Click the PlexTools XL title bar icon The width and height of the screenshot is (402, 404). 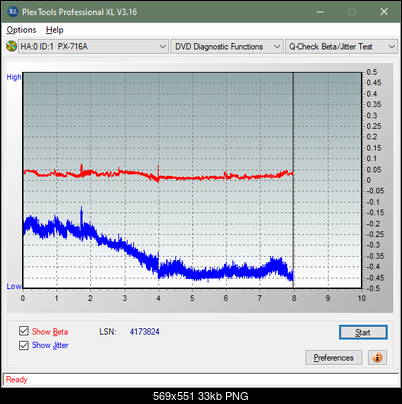pyautogui.click(x=12, y=12)
